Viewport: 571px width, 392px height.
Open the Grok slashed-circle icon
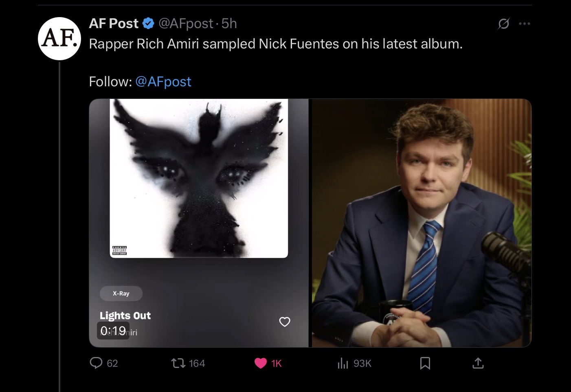503,24
